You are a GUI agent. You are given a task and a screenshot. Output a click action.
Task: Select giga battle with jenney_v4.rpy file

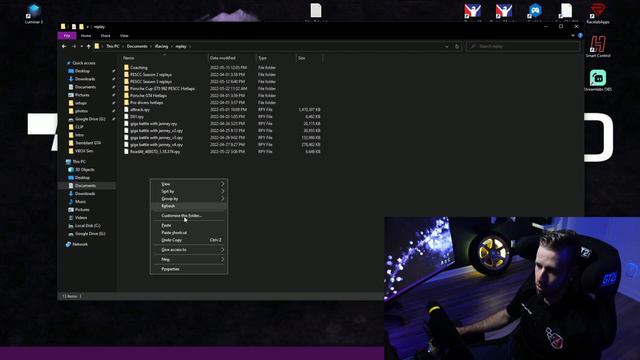[156, 144]
